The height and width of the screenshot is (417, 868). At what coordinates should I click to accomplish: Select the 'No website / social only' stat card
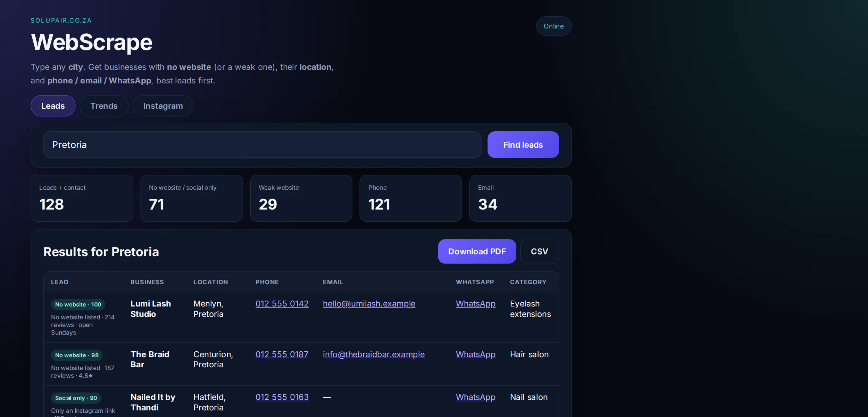(192, 198)
